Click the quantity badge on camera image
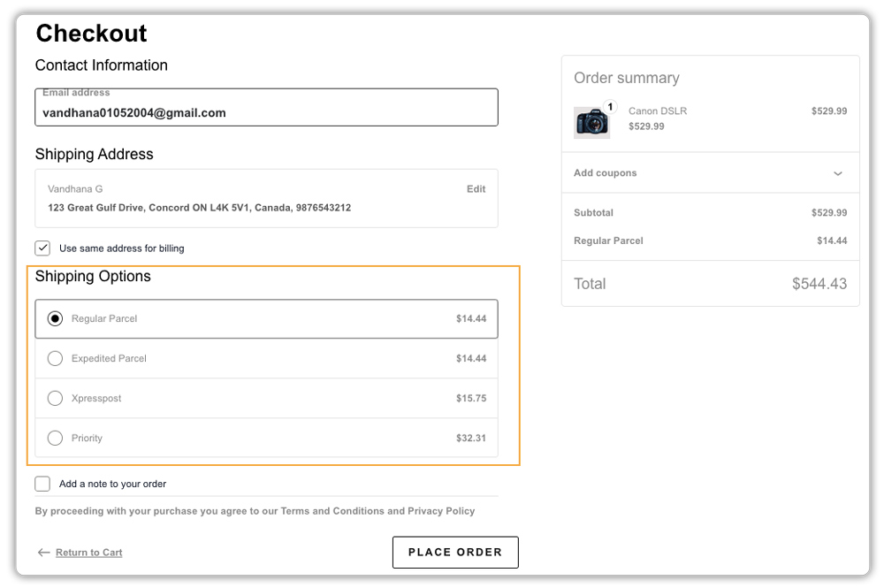 pos(610,107)
